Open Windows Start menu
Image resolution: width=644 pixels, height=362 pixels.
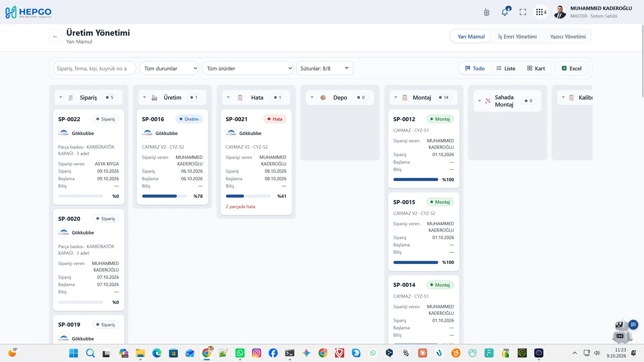click(74, 353)
